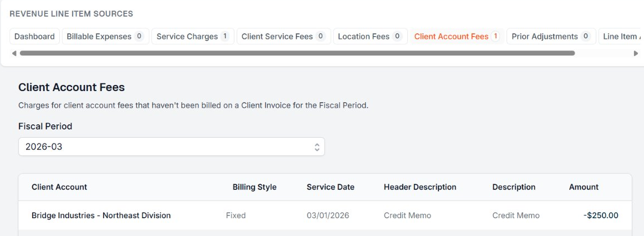The width and height of the screenshot is (644, 236).
Task: Click the Amount column header
Action: [x=584, y=187]
